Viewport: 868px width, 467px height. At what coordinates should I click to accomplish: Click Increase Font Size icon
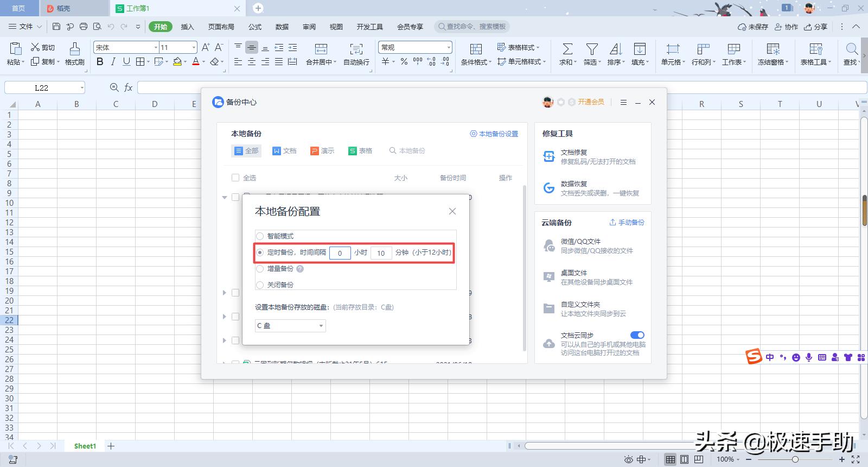(206, 47)
